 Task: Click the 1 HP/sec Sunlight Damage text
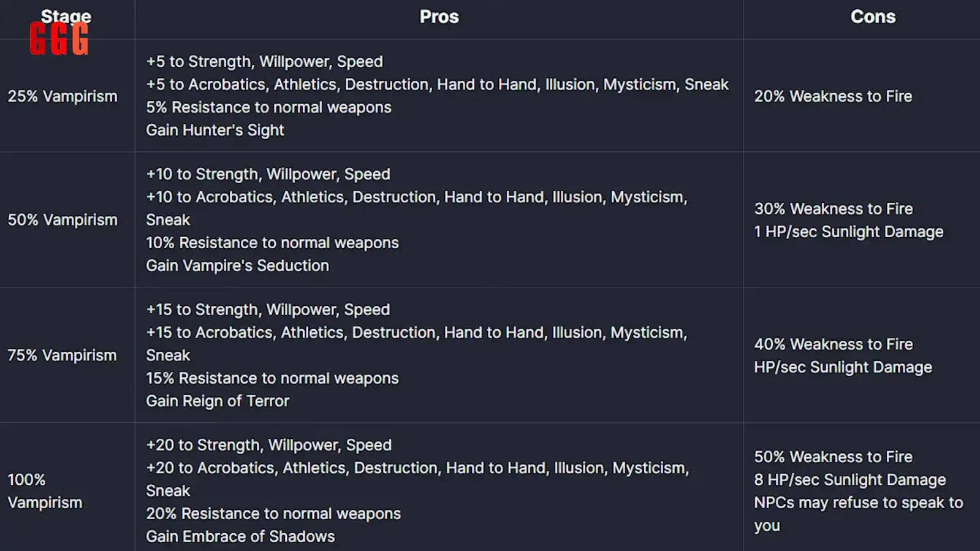point(849,232)
